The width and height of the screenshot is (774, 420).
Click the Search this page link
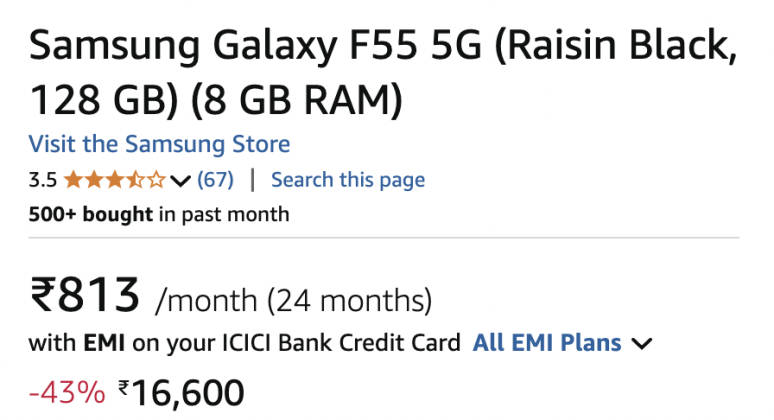pos(348,180)
